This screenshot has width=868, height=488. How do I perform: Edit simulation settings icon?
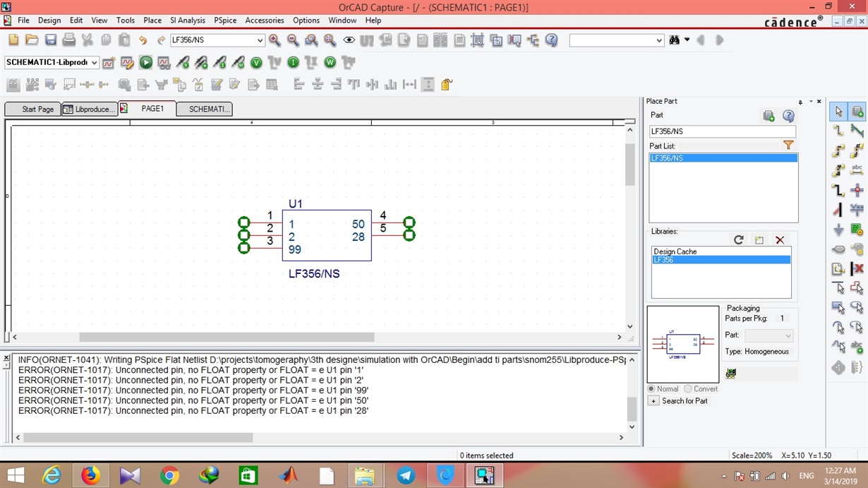[127, 63]
